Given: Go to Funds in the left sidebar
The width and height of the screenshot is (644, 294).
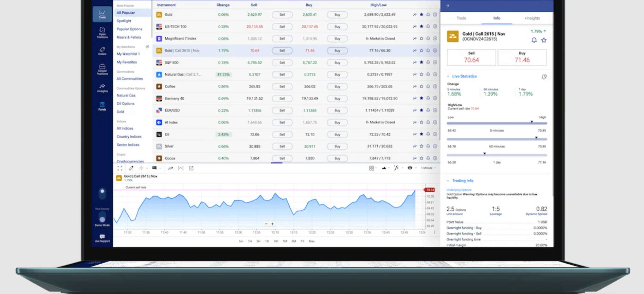Looking at the screenshot, I should pyautogui.click(x=102, y=106).
